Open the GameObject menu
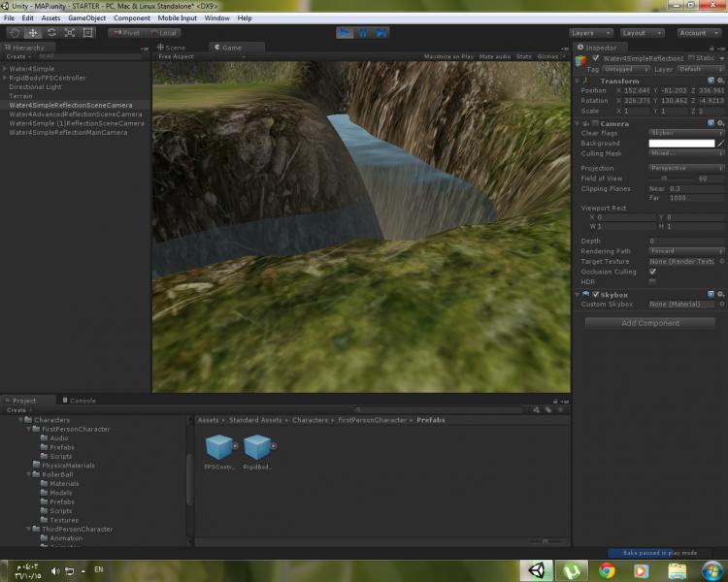 click(86, 17)
